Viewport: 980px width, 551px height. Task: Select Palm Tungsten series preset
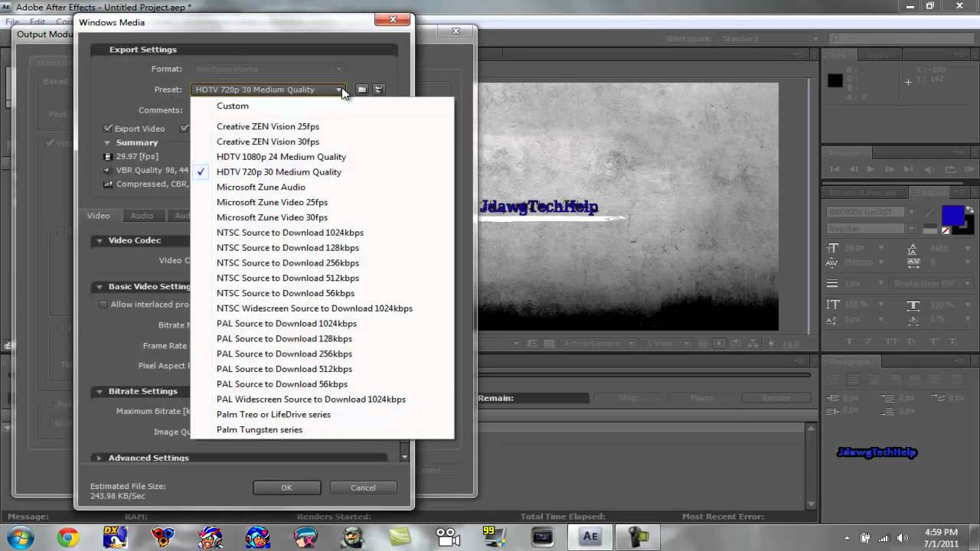322,429
